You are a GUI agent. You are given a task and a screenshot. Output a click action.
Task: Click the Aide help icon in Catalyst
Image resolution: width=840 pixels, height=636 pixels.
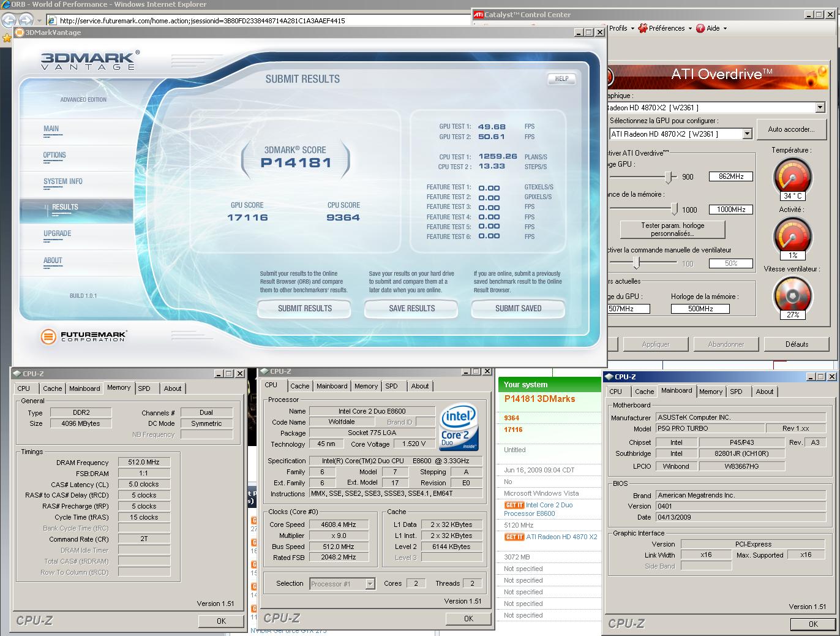click(700, 28)
